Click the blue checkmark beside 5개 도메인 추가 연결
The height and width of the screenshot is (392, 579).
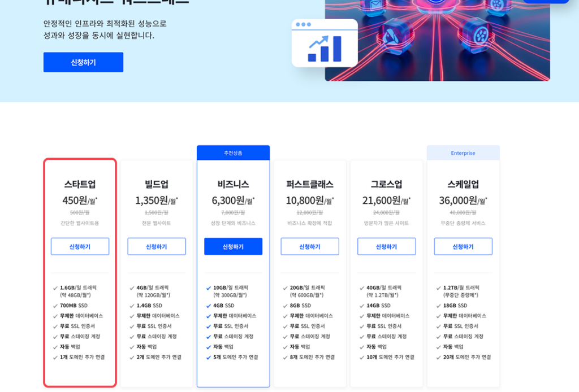(x=209, y=358)
